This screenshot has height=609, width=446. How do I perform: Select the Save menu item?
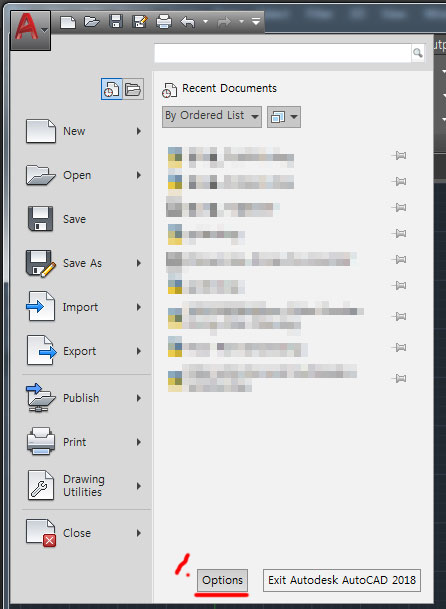click(x=84, y=219)
